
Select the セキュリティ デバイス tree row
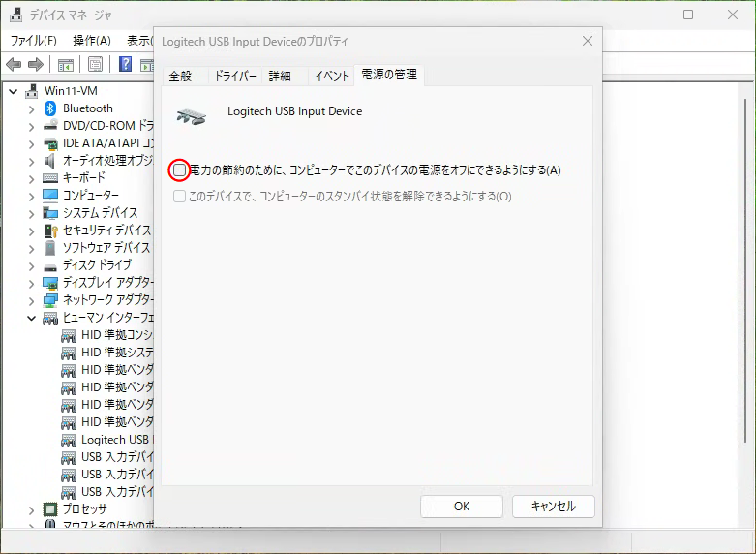point(106,231)
